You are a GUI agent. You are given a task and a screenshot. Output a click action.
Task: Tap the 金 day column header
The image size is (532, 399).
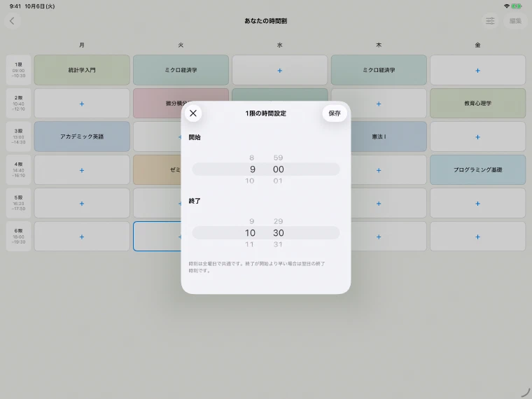coord(477,45)
